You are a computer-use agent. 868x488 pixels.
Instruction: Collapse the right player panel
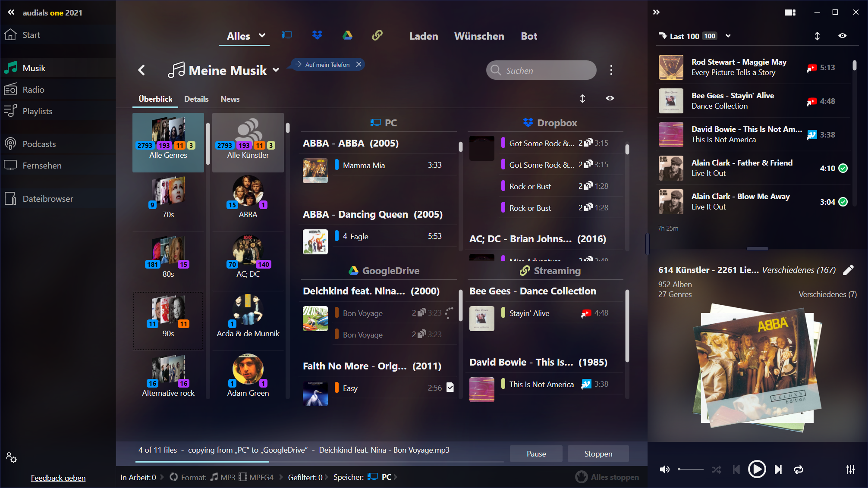(656, 12)
